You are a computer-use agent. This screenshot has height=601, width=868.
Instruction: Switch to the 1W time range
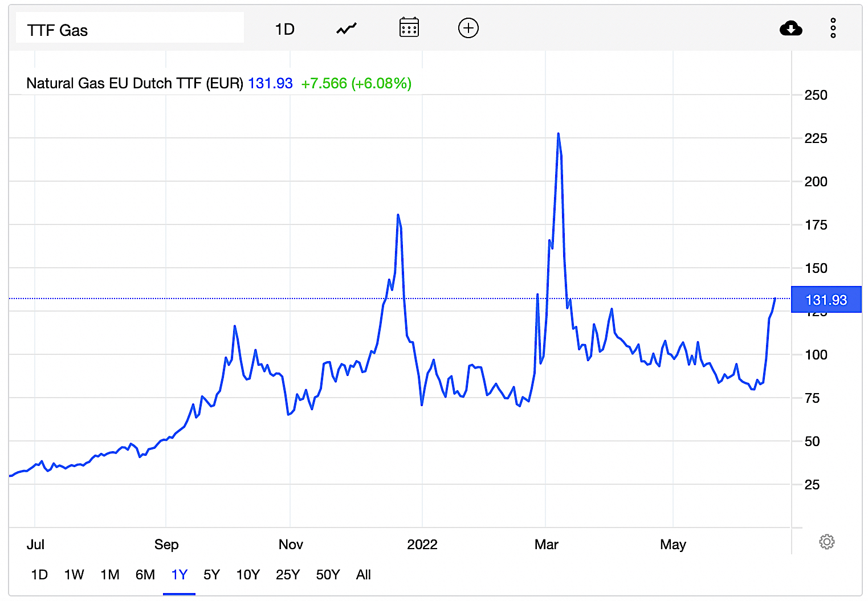point(74,575)
